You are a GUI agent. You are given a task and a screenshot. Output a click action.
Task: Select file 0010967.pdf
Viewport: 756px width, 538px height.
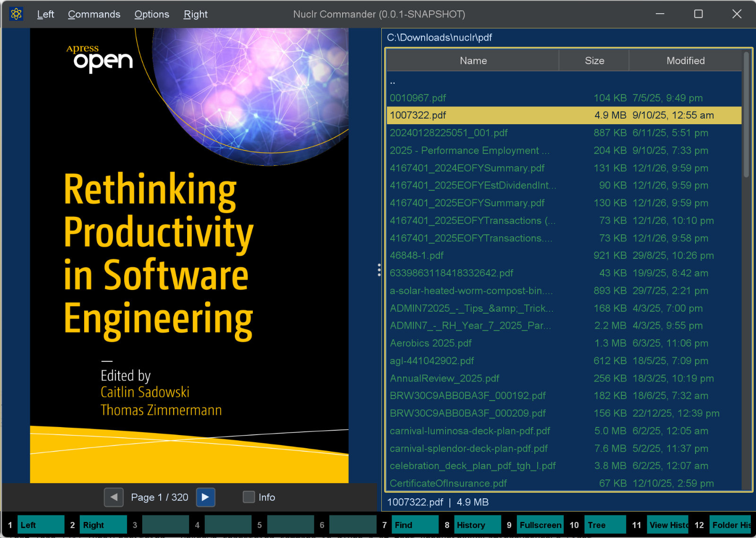click(x=564, y=98)
